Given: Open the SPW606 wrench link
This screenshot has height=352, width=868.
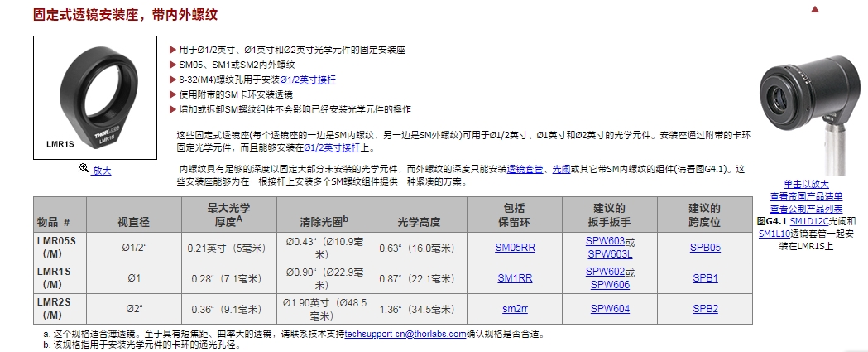Looking at the screenshot, I should click(610, 285).
